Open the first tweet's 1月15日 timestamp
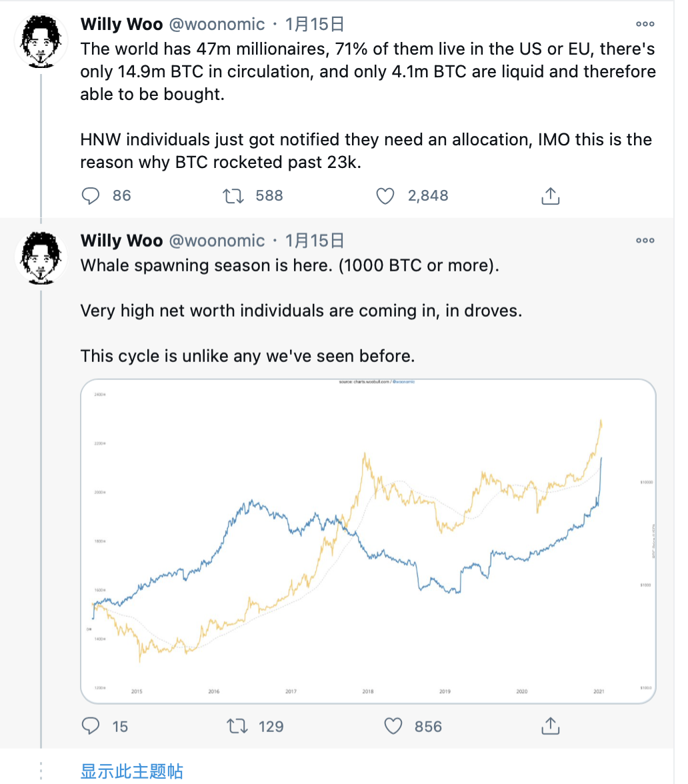This screenshot has width=688, height=784. [x=315, y=24]
